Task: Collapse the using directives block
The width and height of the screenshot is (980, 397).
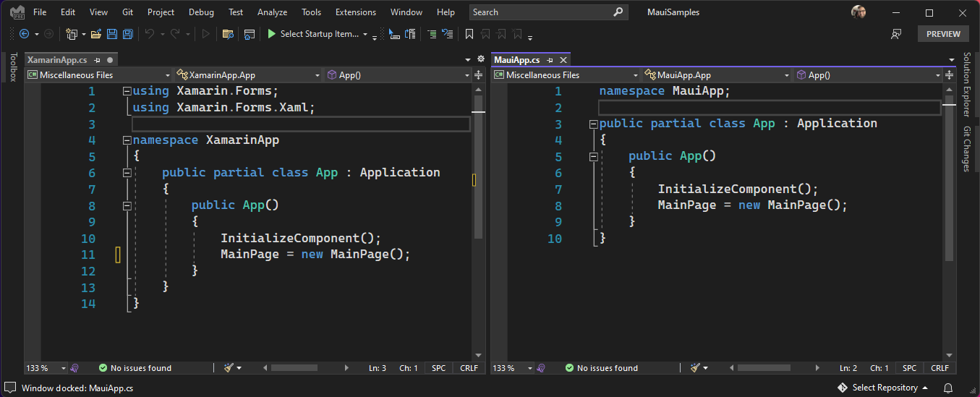Action: (x=127, y=91)
